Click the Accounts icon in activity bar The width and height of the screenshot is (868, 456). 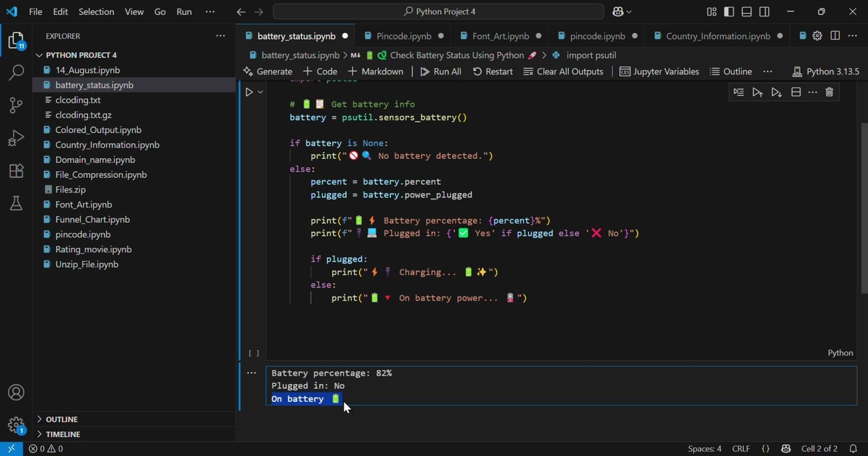point(16,393)
